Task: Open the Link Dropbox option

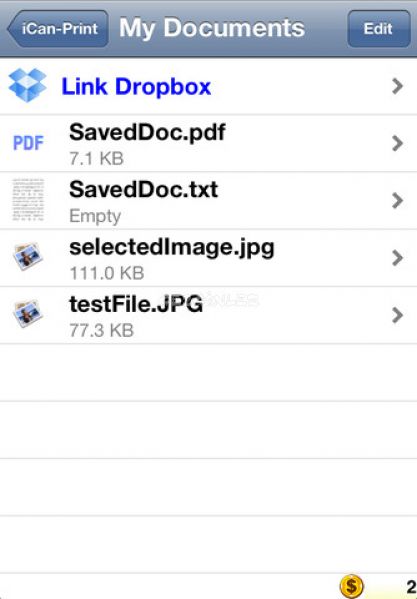Action: [x=208, y=86]
